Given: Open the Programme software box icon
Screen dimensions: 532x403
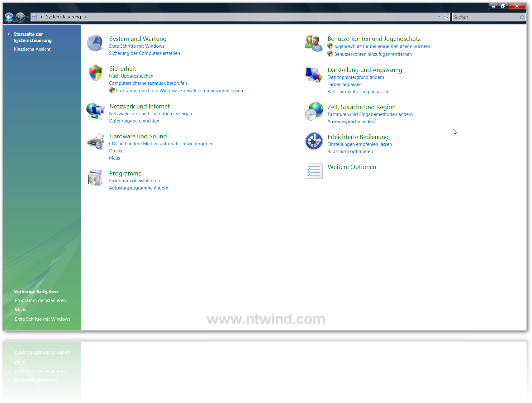Looking at the screenshot, I should click(x=95, y=178).
